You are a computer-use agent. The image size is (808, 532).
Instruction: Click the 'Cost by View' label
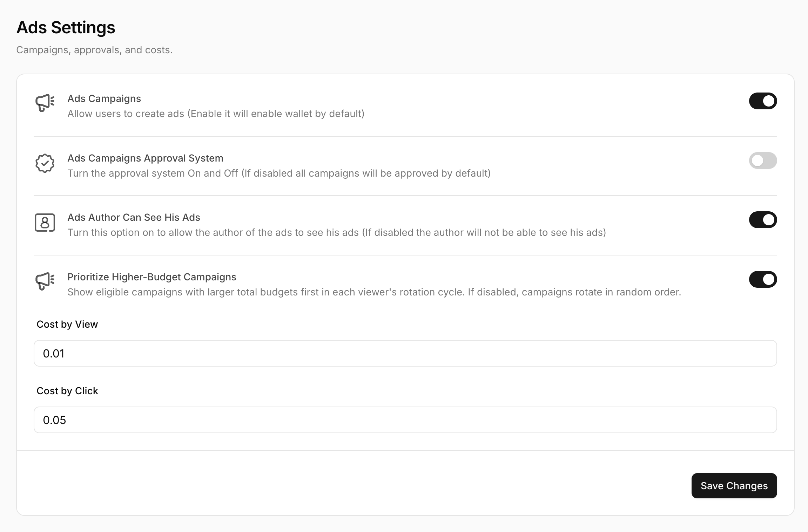[67, 324]
